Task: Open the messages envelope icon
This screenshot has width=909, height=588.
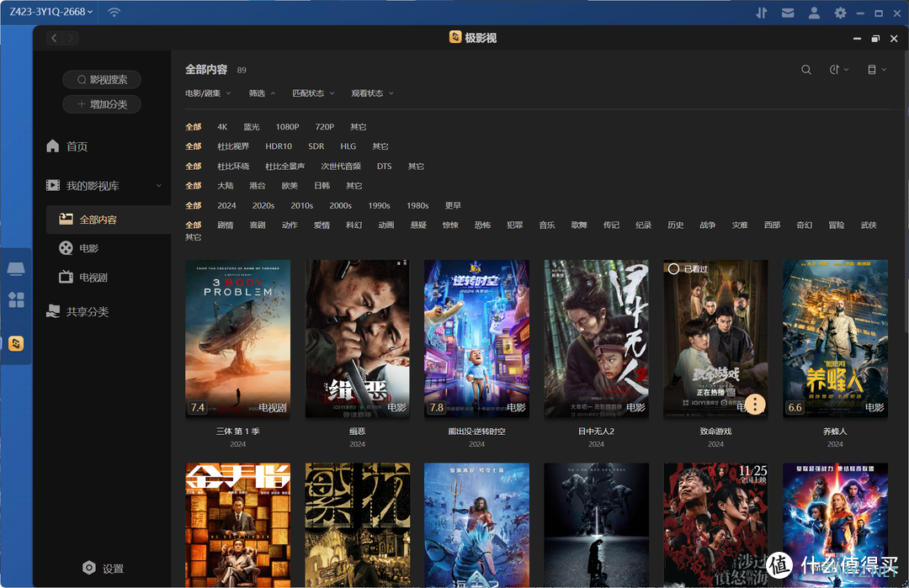Action: (788, 13)
